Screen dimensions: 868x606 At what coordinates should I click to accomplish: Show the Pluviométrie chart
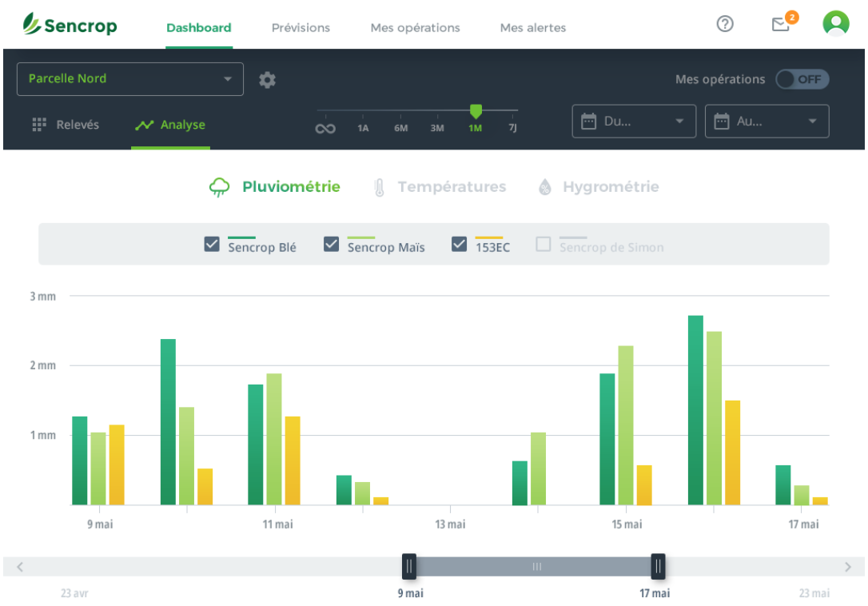275,187
